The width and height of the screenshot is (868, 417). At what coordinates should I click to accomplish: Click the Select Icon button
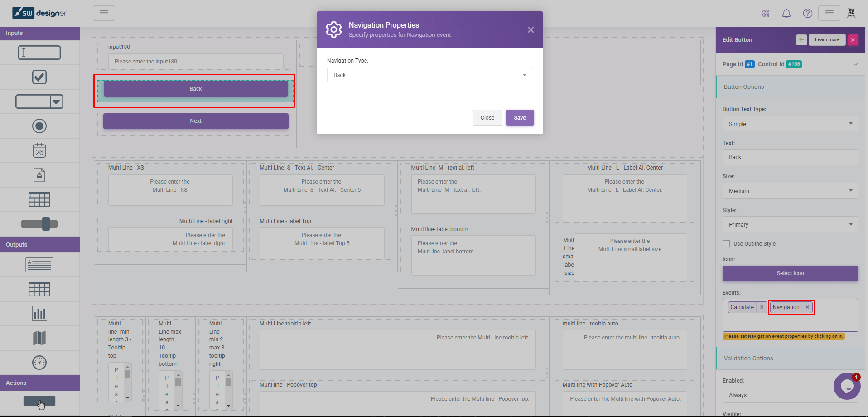click(x=790, y=273)
